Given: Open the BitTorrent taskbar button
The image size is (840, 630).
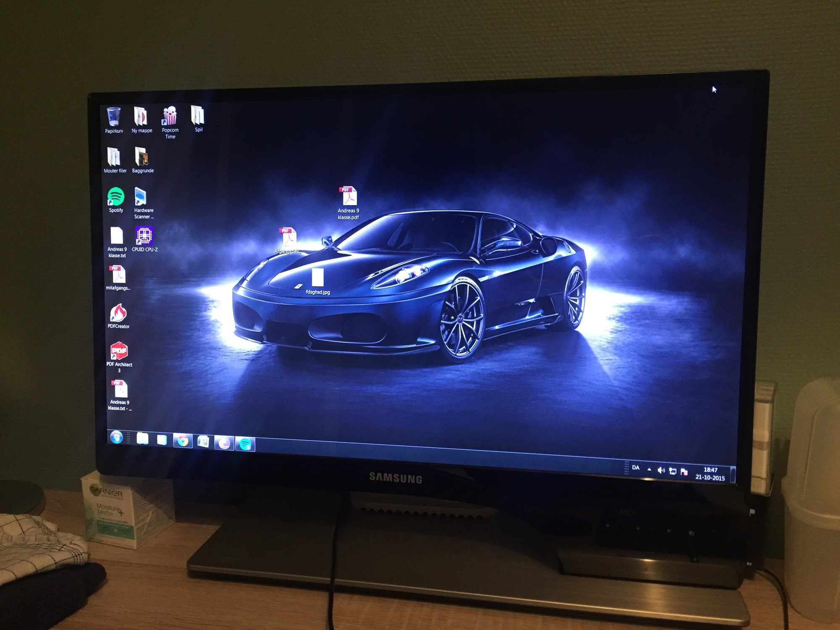Looking at the screenshot, I should point(224,443).
